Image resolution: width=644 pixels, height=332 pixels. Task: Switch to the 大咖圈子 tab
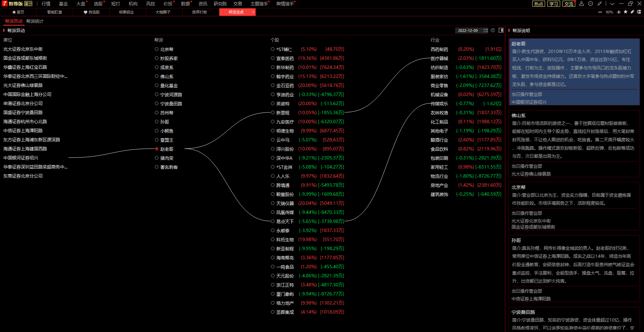(x=163, y=12)
